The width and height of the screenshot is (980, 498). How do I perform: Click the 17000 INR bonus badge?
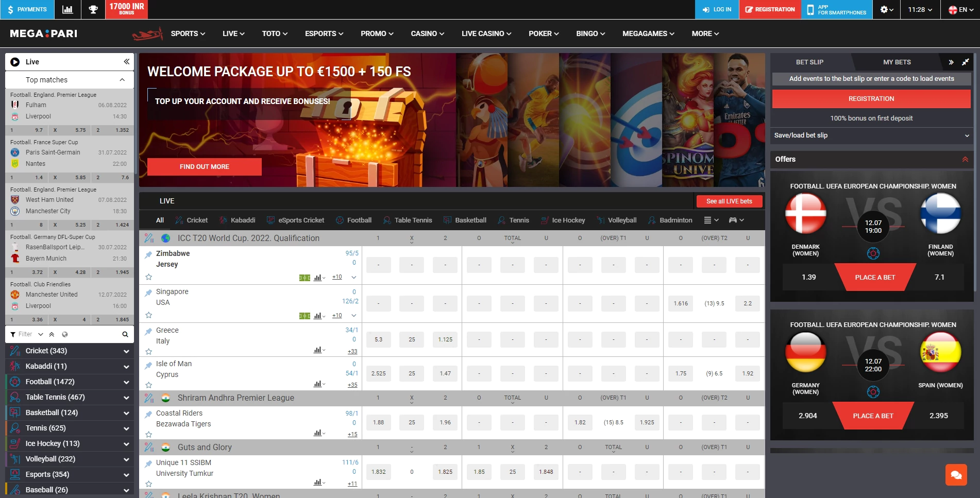point(127,9)
